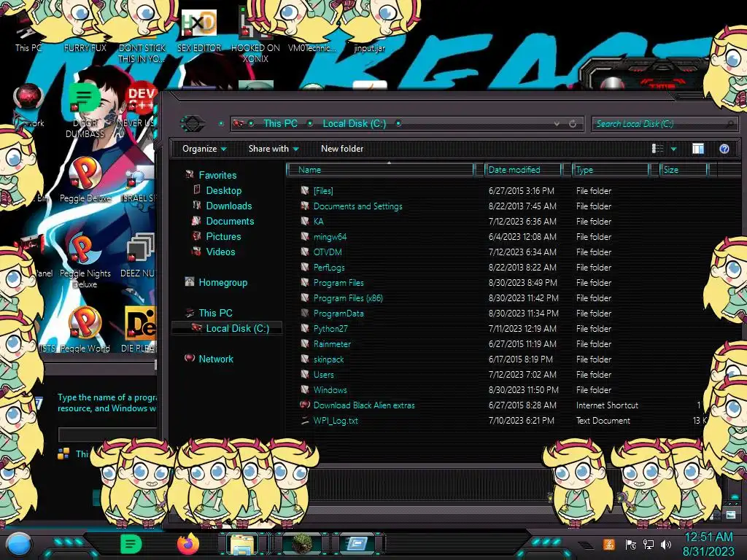The width and height of the screenshot is (747, 560).
Task: Sort by the Size column header
Action: coord(684,170)
